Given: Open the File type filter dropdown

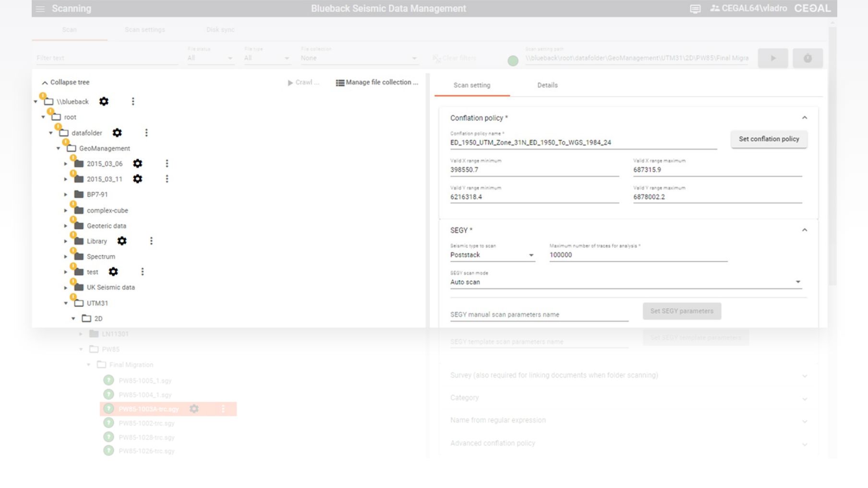Looking at the screenshot, I should [267, 58].
